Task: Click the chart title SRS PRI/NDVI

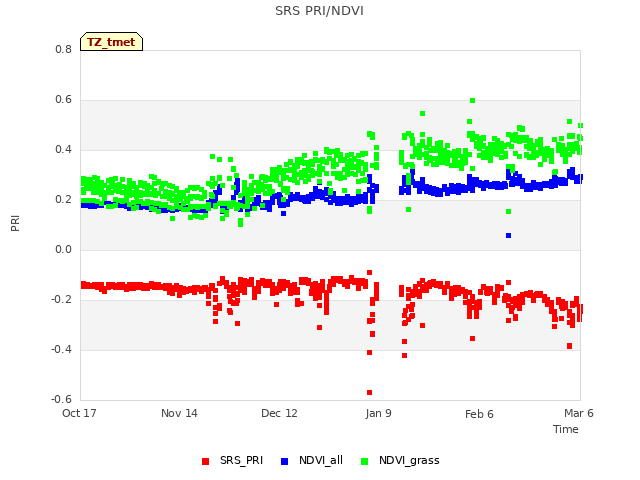Action: tap(319, 11)
